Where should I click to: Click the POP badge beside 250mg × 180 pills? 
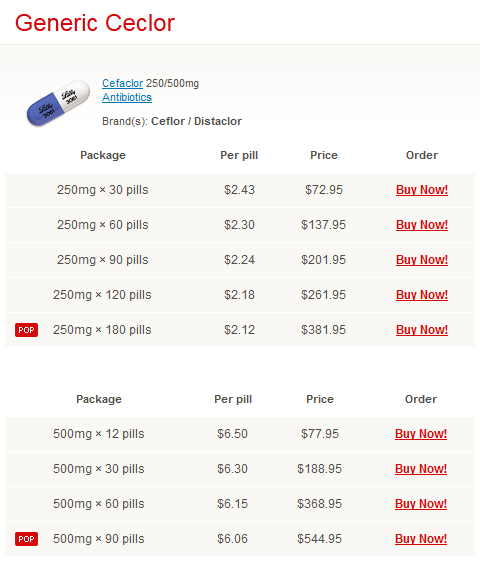[26, 330]
